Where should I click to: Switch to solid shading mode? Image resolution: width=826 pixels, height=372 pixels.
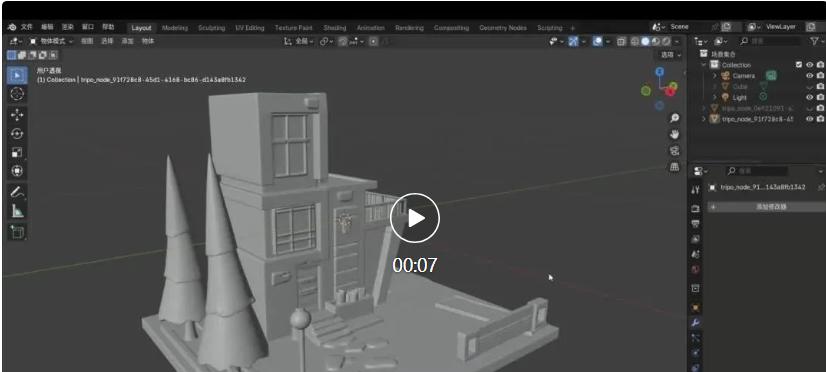click(645, 41)
